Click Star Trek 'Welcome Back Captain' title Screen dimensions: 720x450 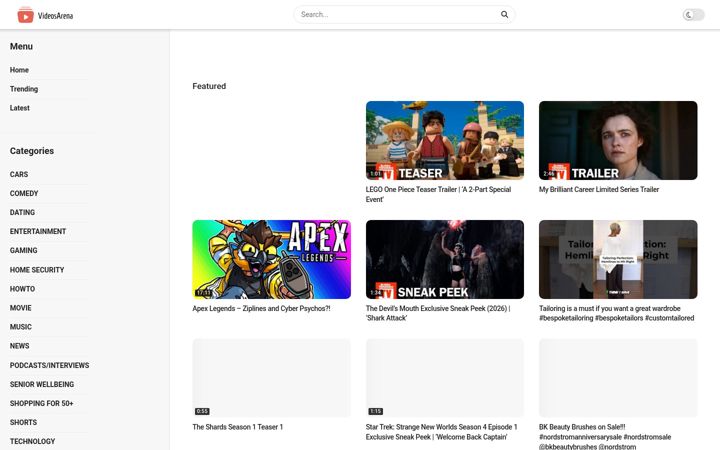[441, 432]
